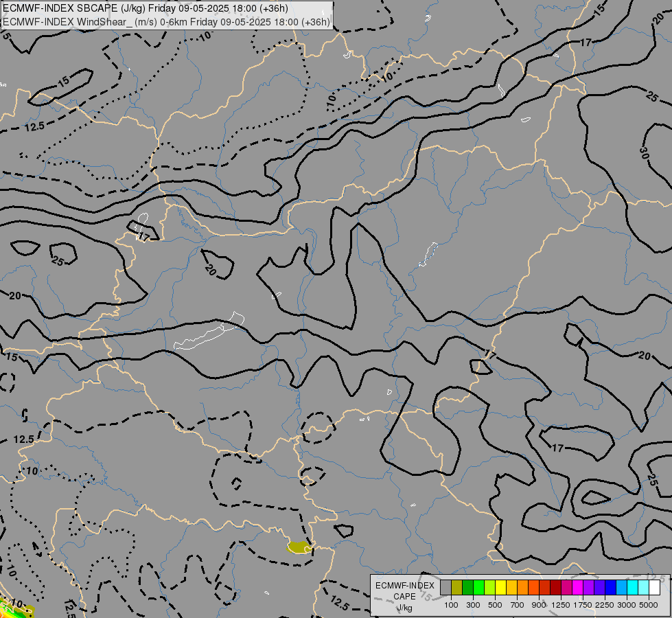The image size is (672, 618).
Task: Click the legend value 900
Action: (539, 605)
